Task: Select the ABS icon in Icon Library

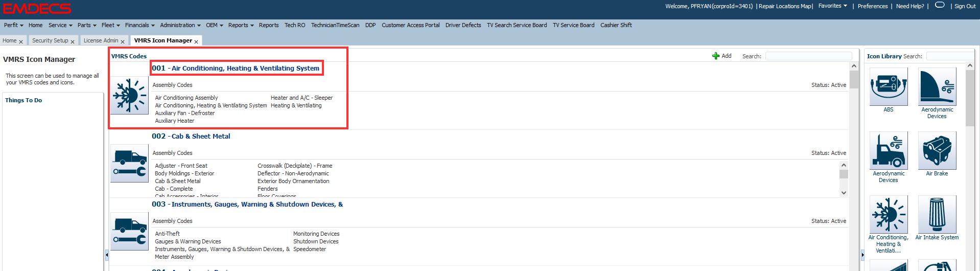Action: tap(889, 86)
